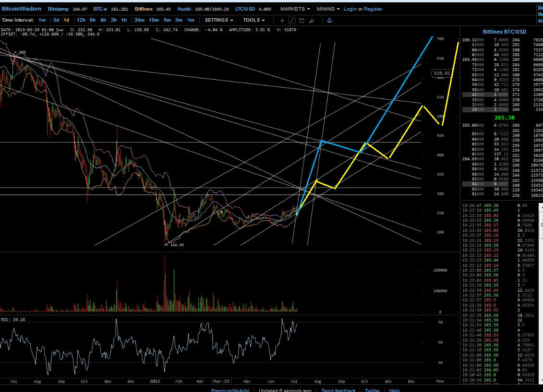Viewport: 543px width, 392px height.
Task: Choose the 2h time interval
Action: [x=114, y=20]
